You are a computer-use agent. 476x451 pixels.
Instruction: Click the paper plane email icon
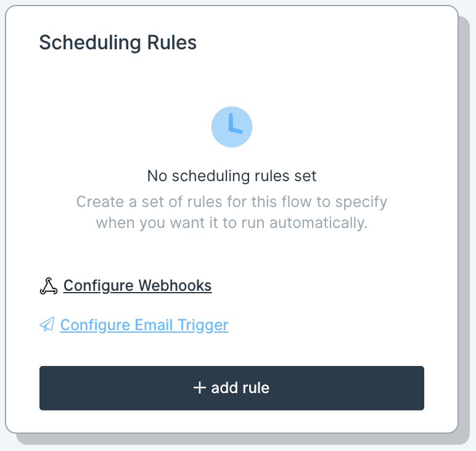tap(47, 325)
